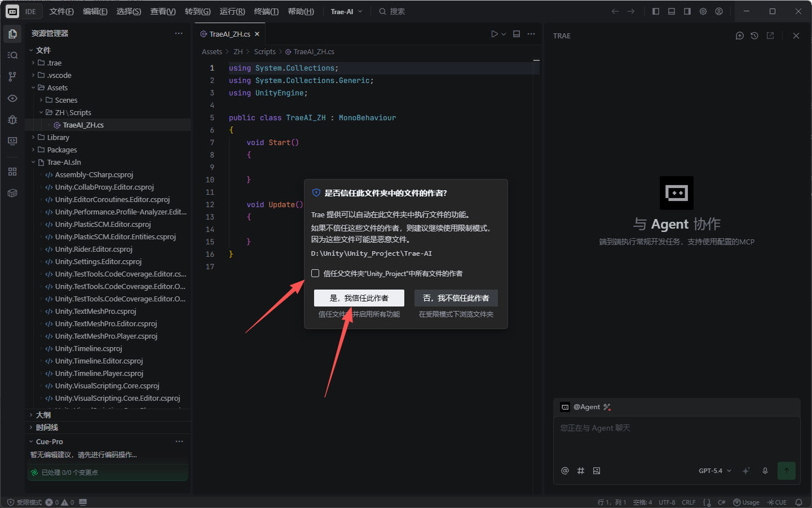Open notifications bell in the status bar
This screenshot has width=812, height=508.
point(798,502)
